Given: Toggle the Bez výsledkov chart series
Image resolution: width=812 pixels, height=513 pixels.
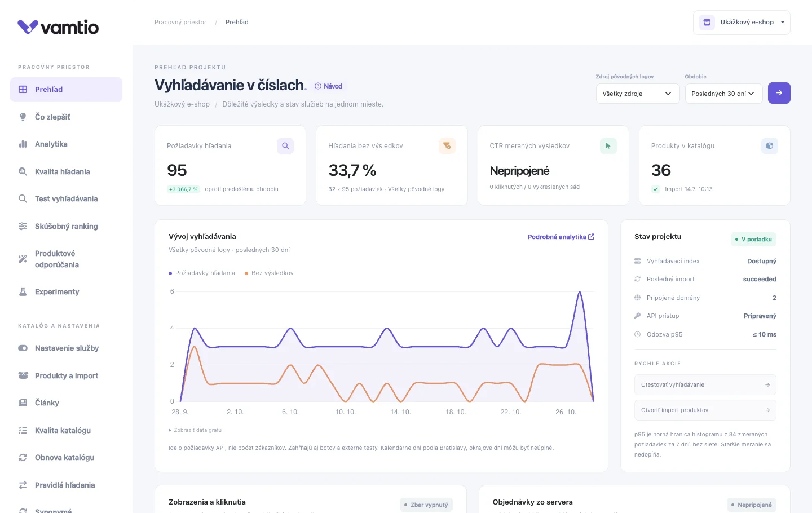Looking at the screenshot, I should [x=269, y=273].
